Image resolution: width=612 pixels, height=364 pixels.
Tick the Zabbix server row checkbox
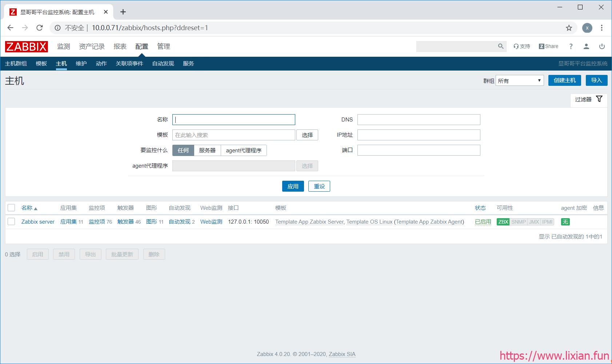click(11, 221)
